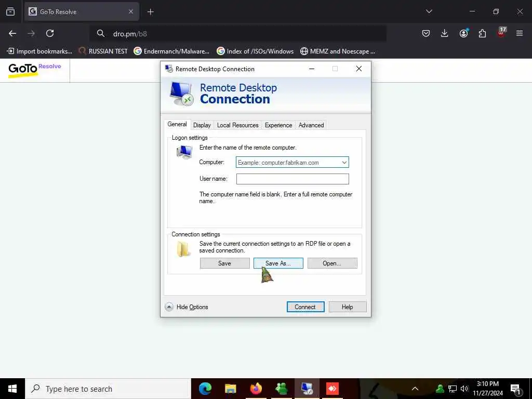Go back to previous page
The image size is (532, 399).
point(12,33)
